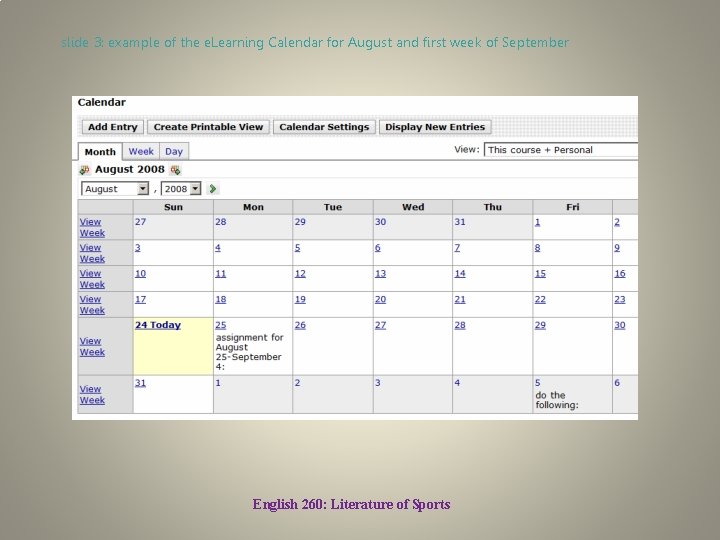This screenshot has height=540, width=720.
Task: Open the 24 Today date link
Action: coord(158,325)
